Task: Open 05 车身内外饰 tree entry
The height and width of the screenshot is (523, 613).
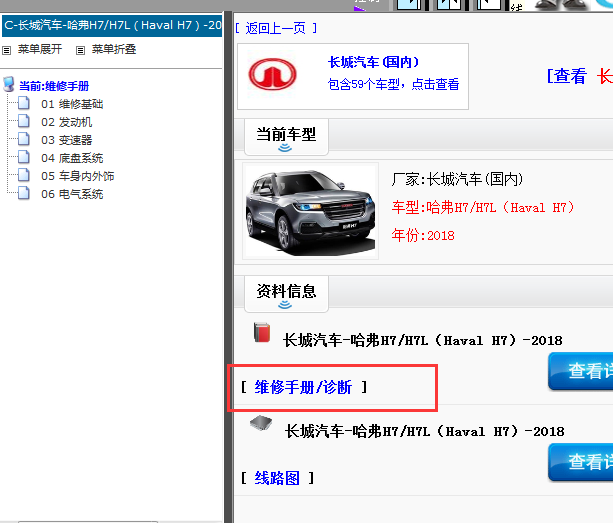Action: pyautogui.click(x=77, y=176)
